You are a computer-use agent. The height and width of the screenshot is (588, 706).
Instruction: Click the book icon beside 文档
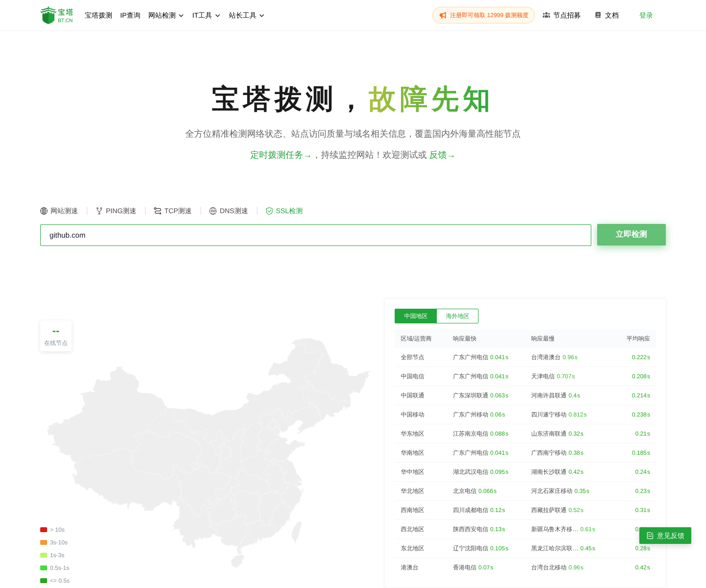[x=598, y=15]
